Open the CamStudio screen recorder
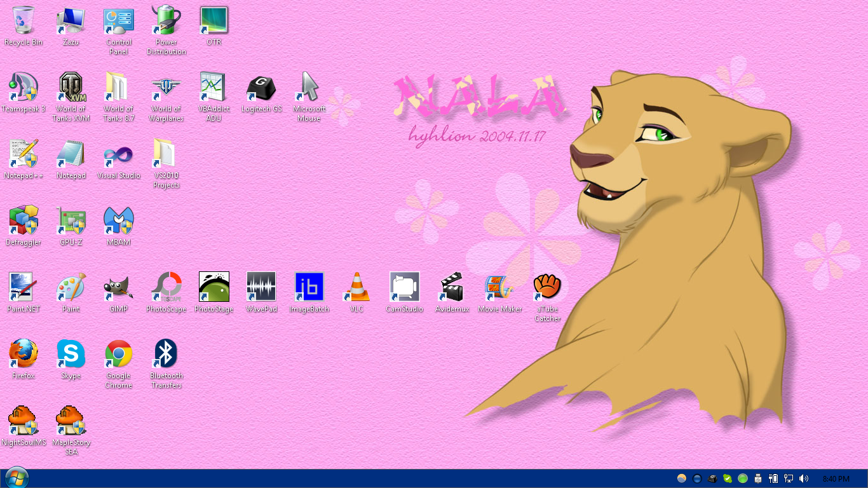Screen dimensions: 868x488 tap(405, 288)
